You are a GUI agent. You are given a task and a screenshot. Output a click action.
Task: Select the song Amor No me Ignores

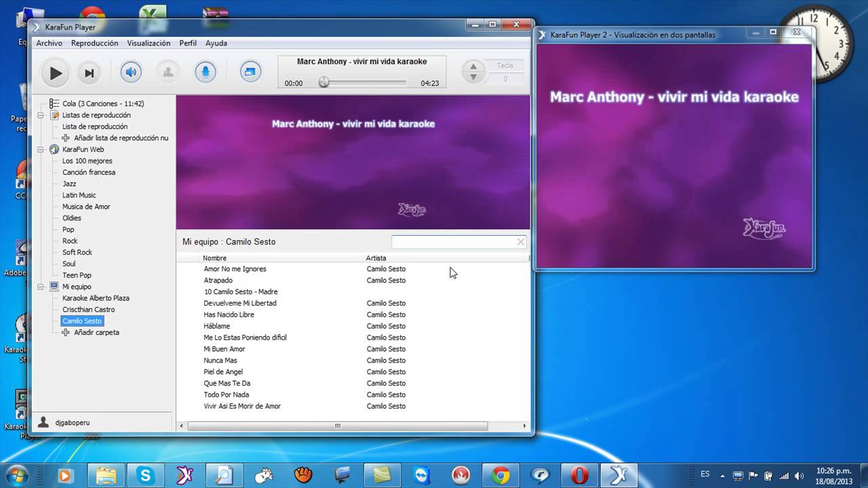pyautogui.click(x=235, y=269)
